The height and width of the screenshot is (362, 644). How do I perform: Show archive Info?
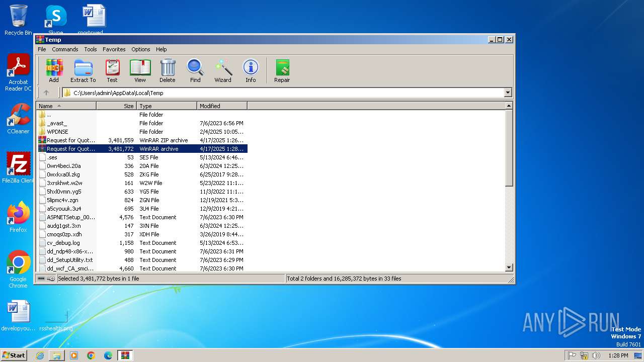(251, 70)
